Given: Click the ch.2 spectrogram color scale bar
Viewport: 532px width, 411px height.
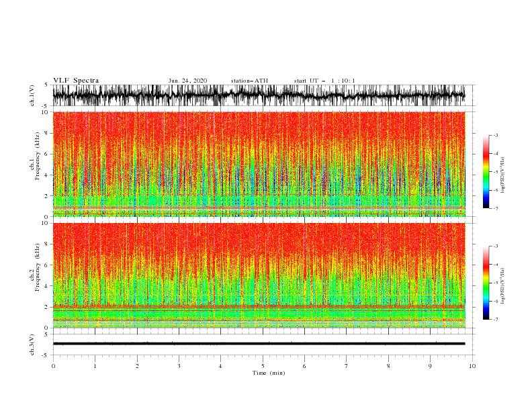Looking at the screenshot, I should coord(486,283).
